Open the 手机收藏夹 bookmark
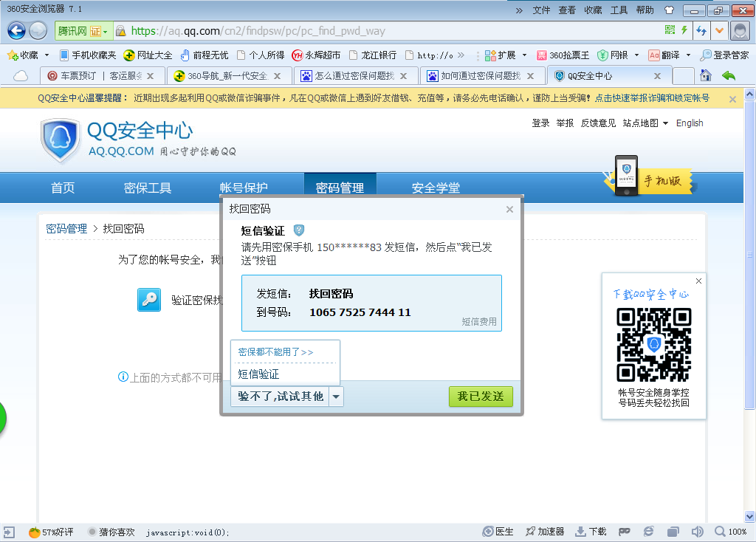The image size is (756, 542). tap(88, 55)
